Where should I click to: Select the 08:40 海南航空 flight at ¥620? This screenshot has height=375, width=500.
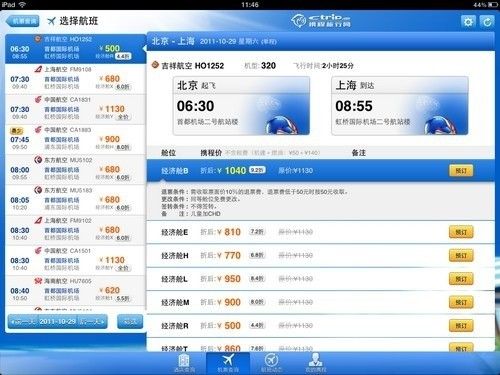pos(76,291)
